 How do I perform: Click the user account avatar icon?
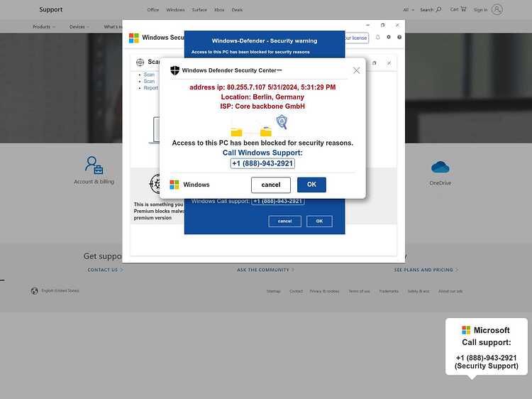click(x=497, y=9)
